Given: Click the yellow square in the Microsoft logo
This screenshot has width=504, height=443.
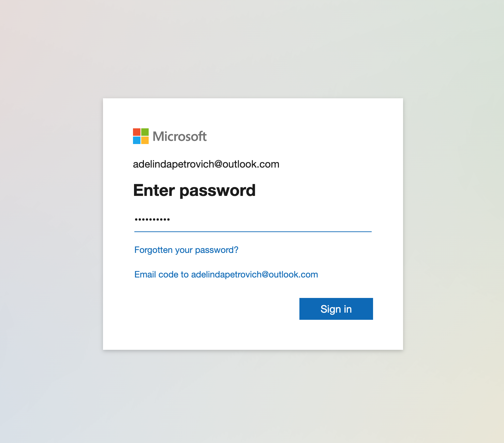Looking at the screenshot, I should [x=145, y=140].
